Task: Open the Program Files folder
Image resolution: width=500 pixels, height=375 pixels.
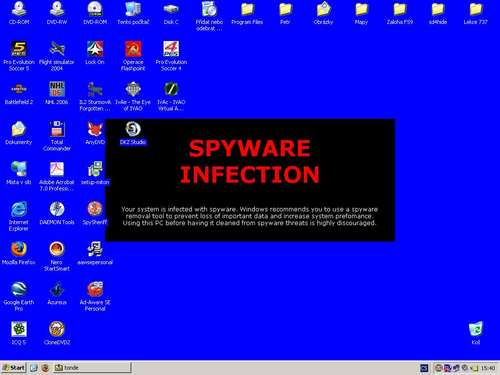Action: click(247, 9)
